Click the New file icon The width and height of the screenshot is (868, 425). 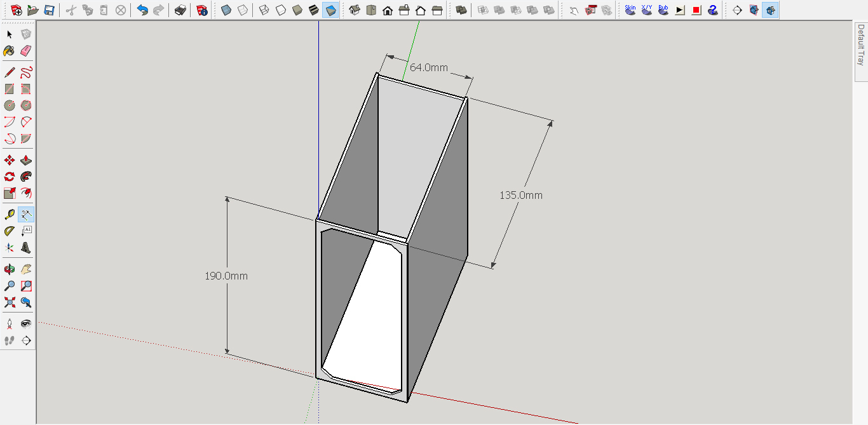pyautogui.click(x=17, y=10)
